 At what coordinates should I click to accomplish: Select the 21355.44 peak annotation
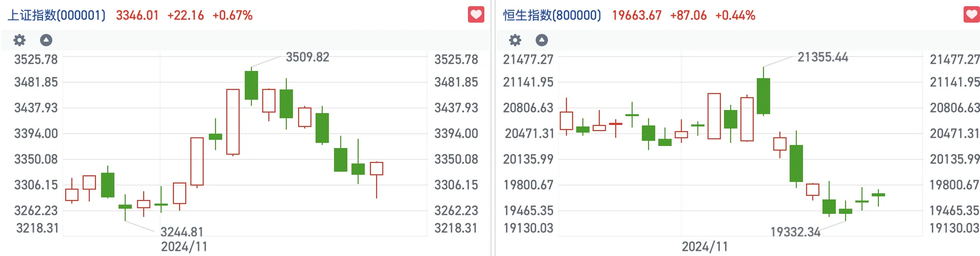point(822,57)
